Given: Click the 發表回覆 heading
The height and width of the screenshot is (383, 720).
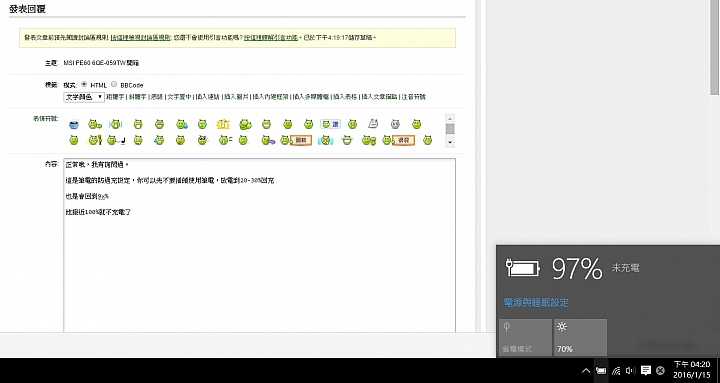Looking at the screenshot, I should click(27, 8).
